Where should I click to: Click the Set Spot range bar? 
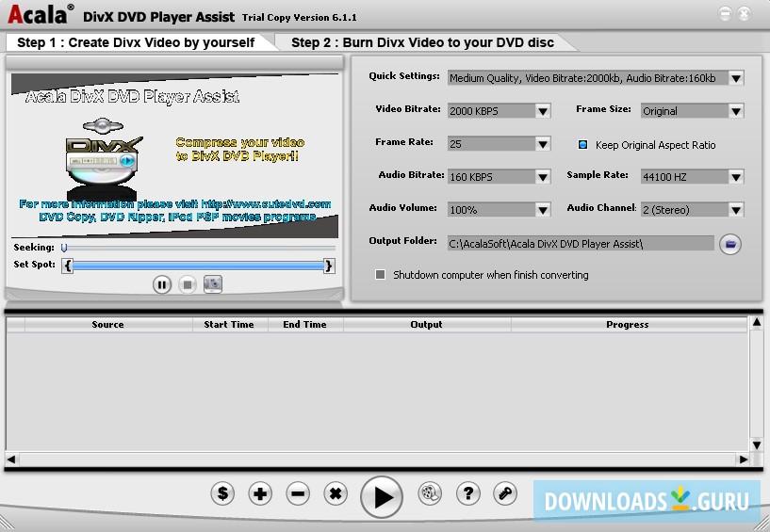199,266
